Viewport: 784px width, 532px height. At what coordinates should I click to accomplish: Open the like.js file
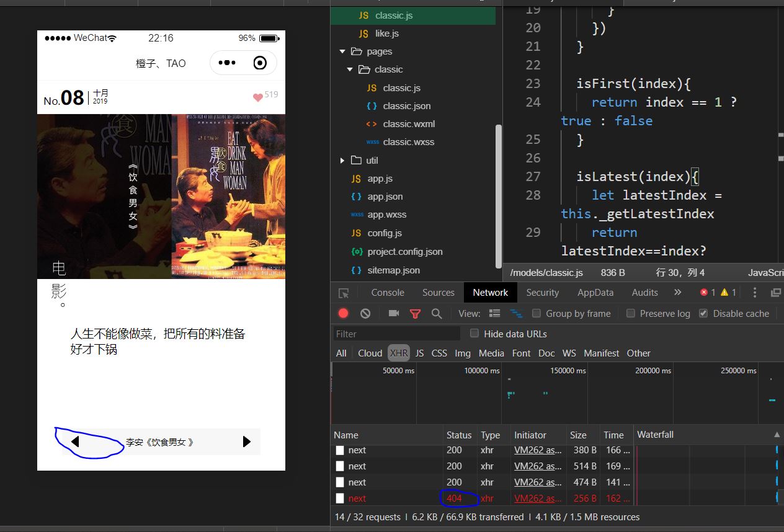point(387,33)
